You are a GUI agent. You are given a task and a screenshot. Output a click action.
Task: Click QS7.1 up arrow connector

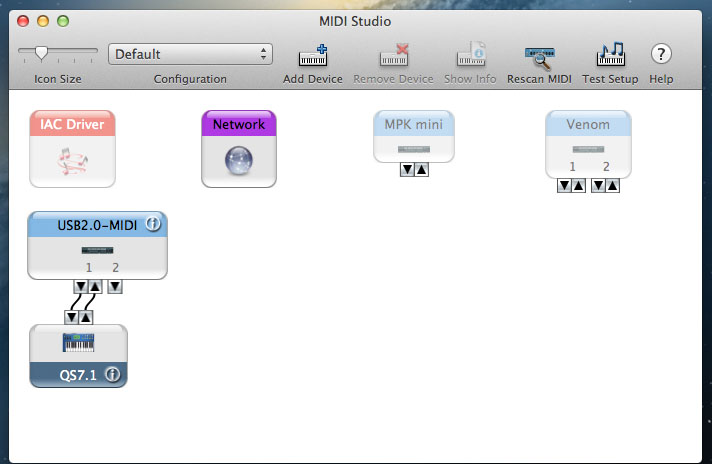click(86, 317)
